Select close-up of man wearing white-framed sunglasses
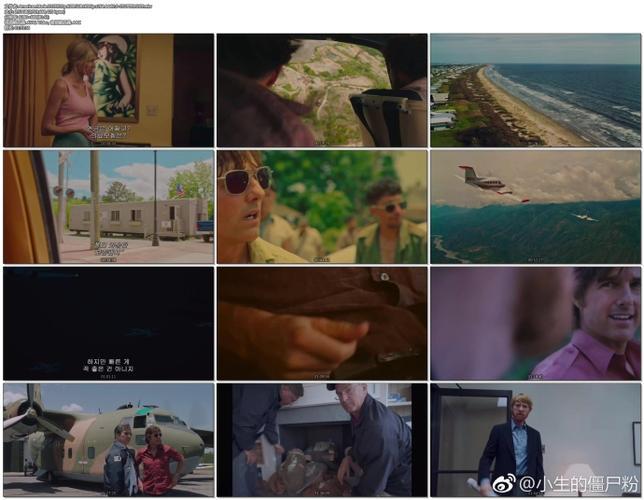The image size is (644, 500). coord(322,207)
